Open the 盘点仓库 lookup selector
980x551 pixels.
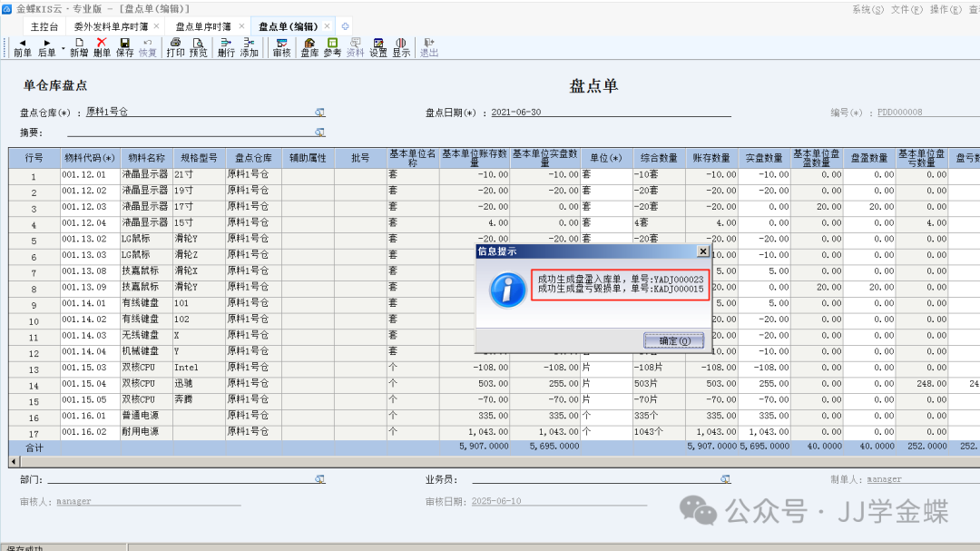point(319,113)
